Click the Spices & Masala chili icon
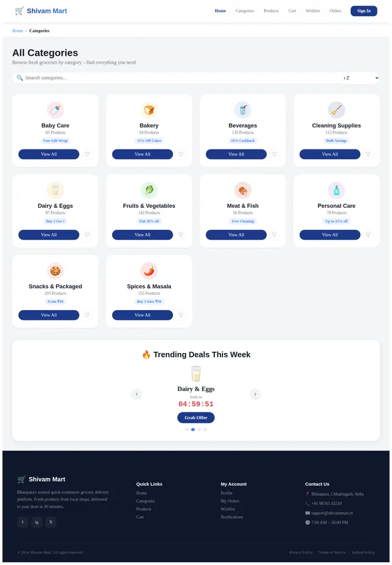The height and width of the screenshot is (565, 392). tap(149, 271)
